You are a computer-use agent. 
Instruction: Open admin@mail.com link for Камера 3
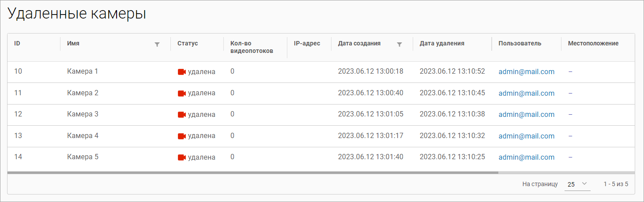[526, 115]
